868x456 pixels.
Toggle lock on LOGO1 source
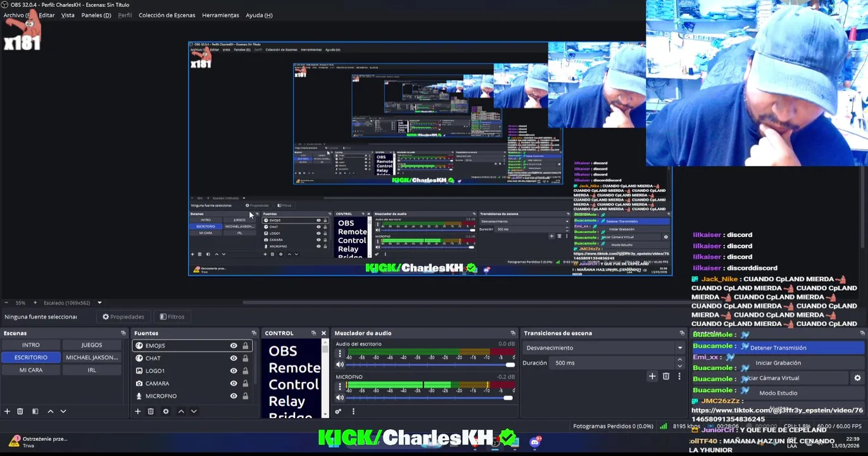[246, 371]
